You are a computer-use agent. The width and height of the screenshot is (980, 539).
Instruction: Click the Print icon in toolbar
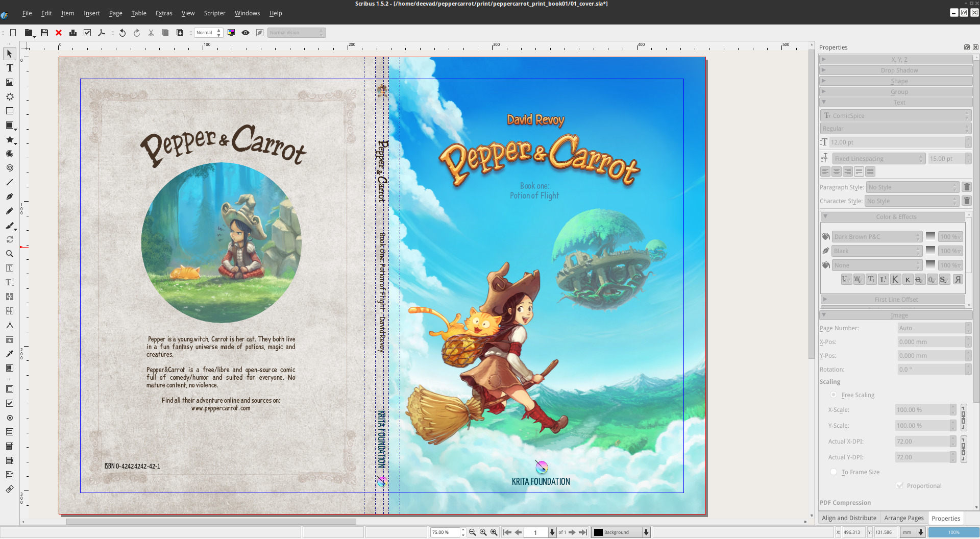point(73,33)
